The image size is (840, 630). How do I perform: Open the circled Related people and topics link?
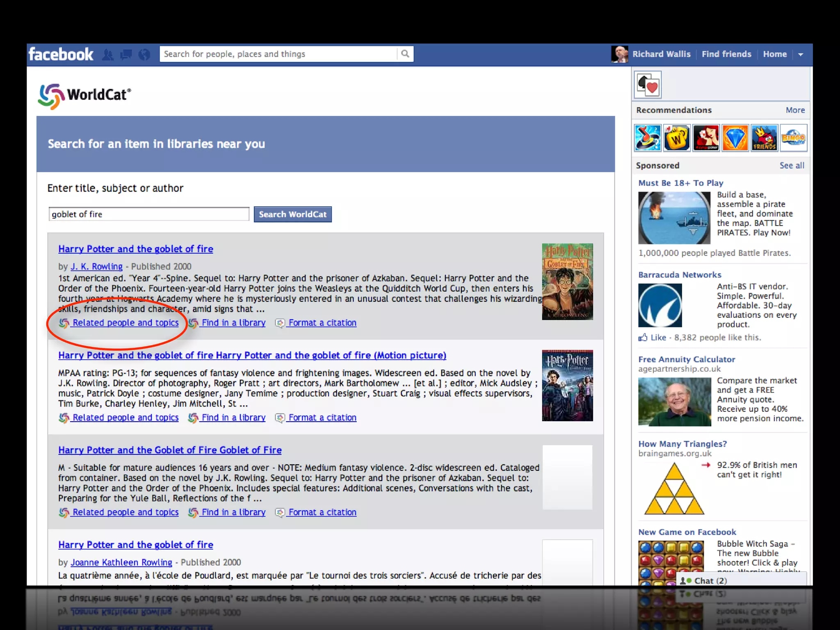125,323
